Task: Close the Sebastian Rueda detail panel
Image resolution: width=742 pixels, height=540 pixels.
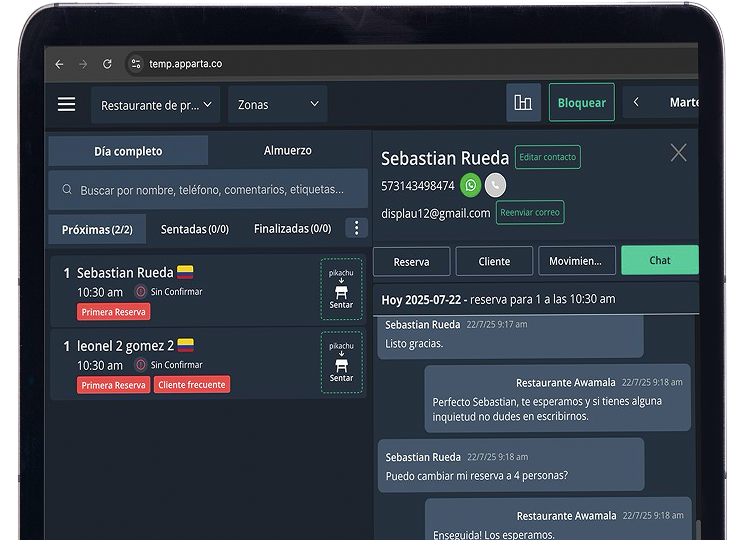Action: click(x=679, y=153)
